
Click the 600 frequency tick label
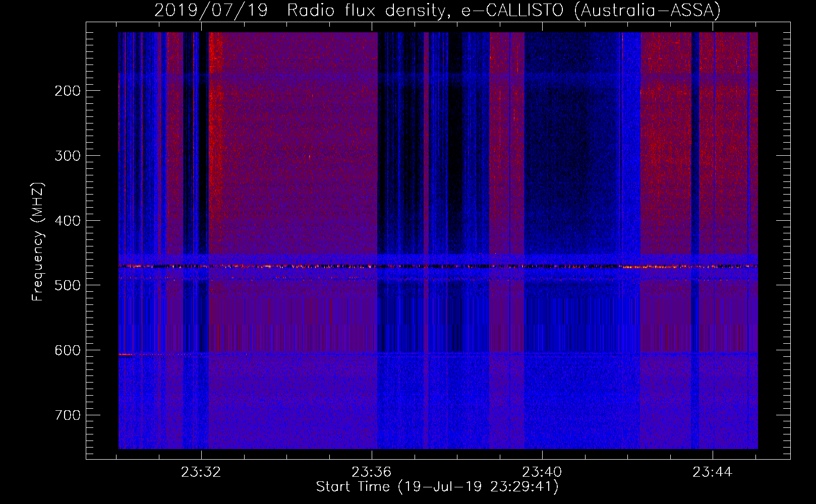68,350
